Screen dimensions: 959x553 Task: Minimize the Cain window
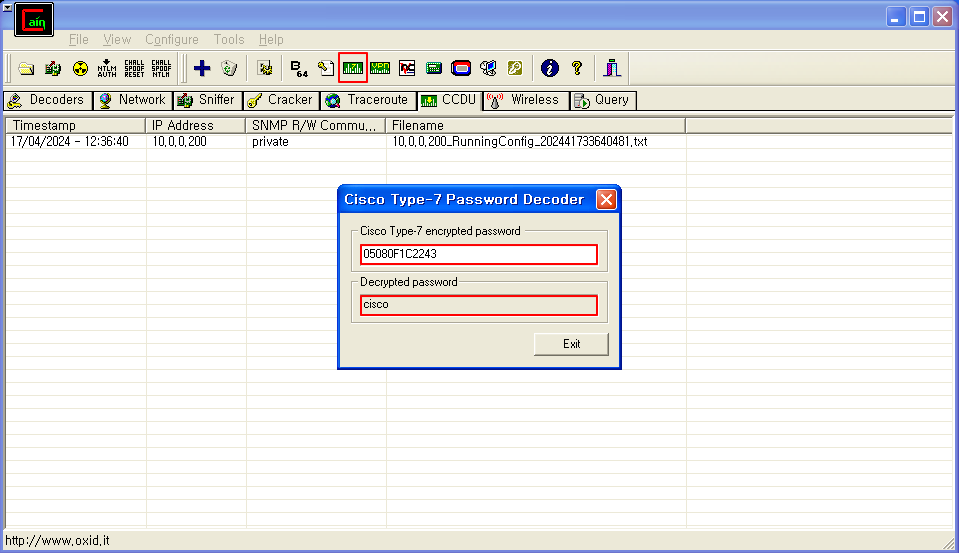896,17
